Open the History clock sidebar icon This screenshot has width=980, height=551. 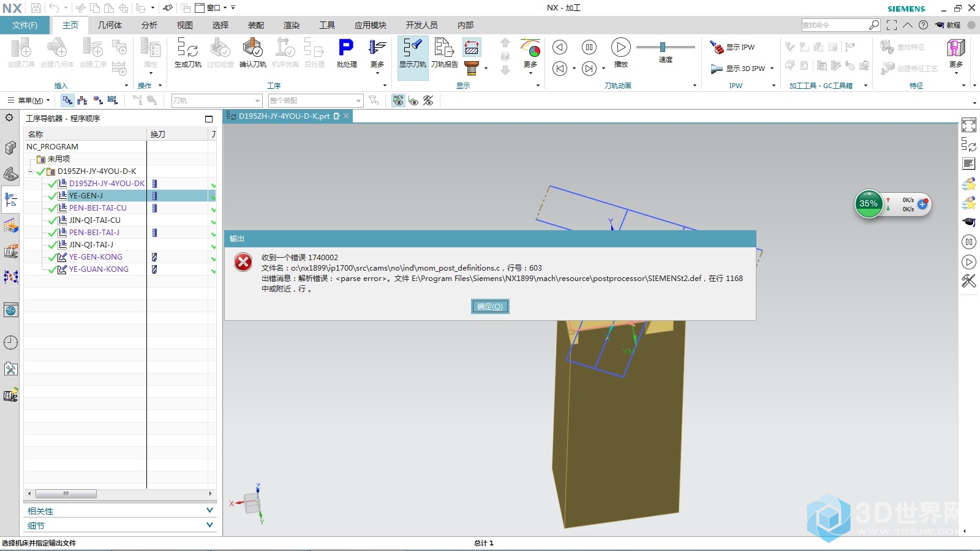[10, 342]
